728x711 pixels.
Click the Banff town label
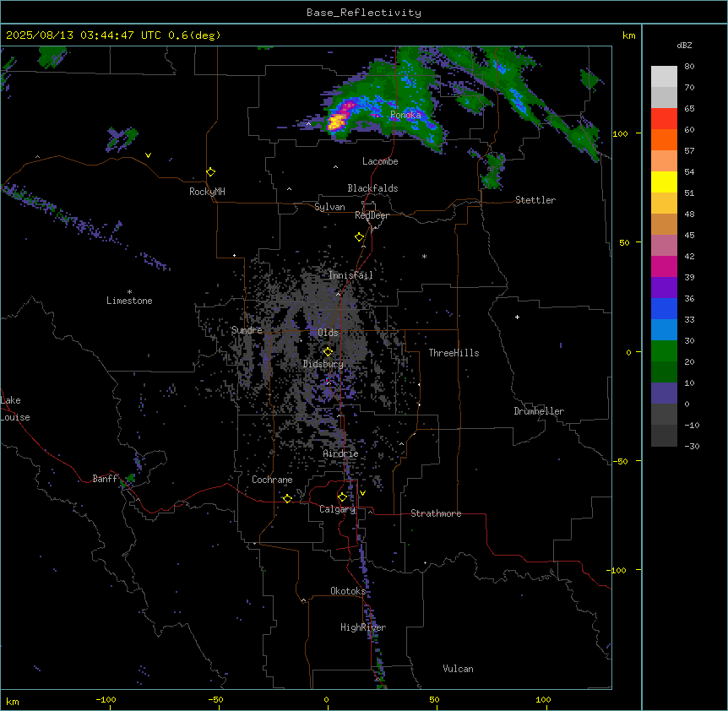[105, 479]
